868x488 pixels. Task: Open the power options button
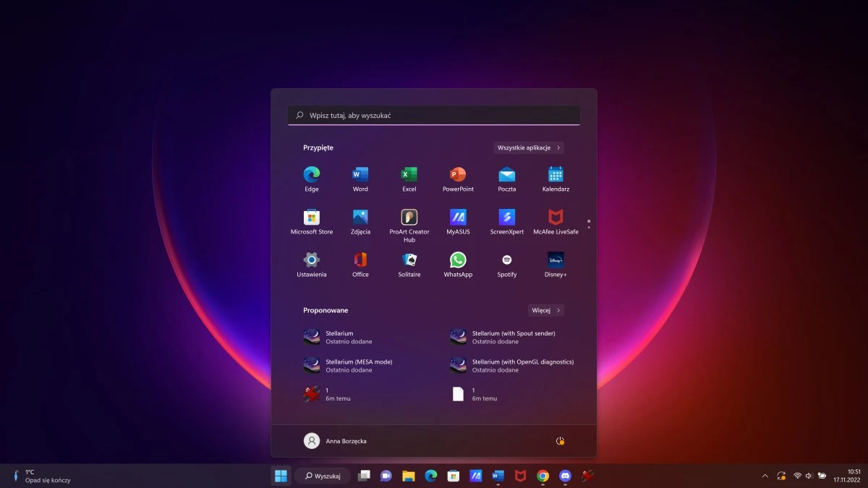click(560, 440)
